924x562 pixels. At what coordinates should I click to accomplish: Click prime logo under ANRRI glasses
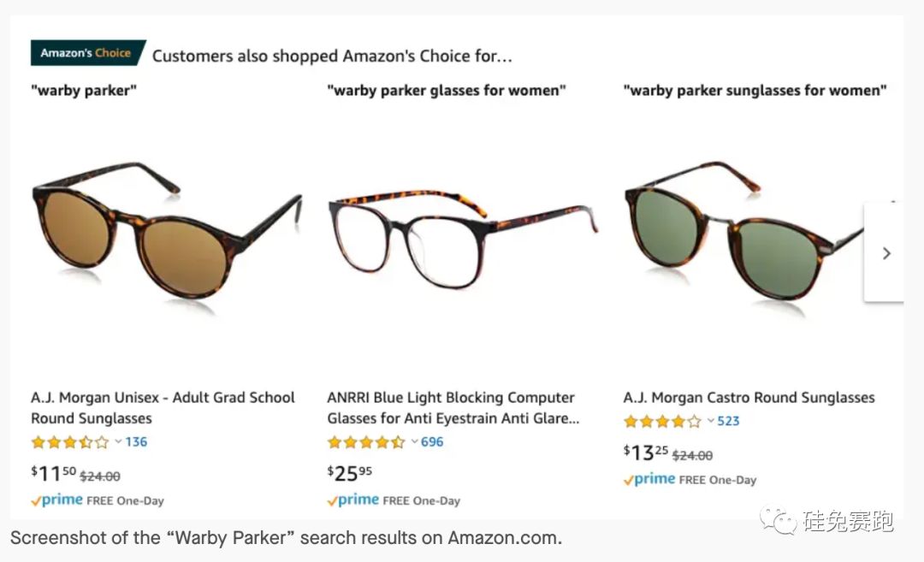coord(353,500)
